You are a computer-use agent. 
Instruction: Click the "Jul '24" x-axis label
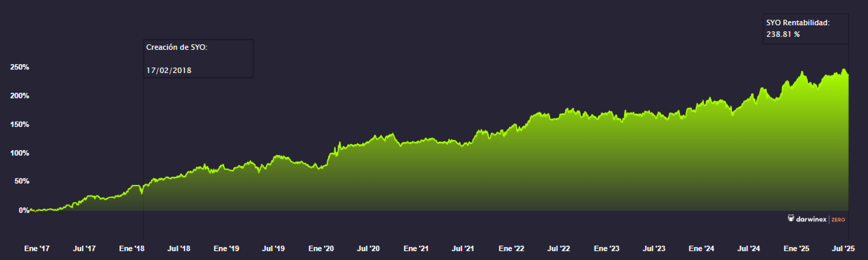(748, 248)
